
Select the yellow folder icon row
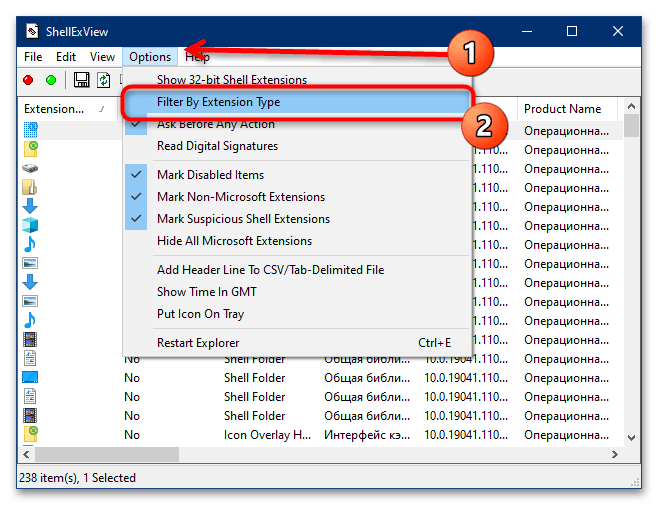pyautogui.click(x=30, y=187)
